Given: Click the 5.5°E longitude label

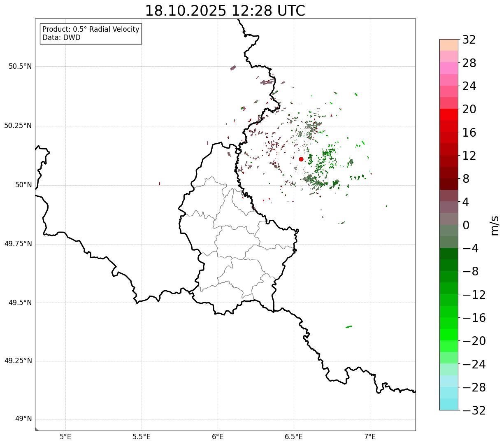Looking at the screenshot, I should tap(142, 437).
